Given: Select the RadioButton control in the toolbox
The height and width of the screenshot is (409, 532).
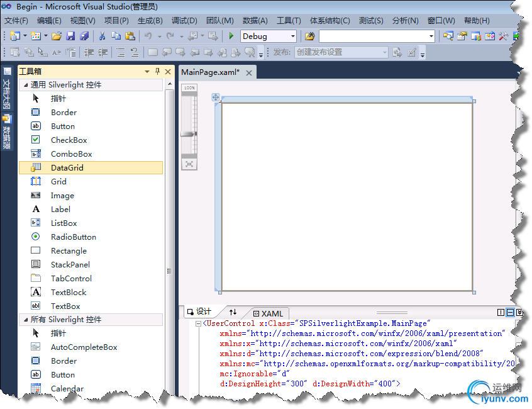Looking at the screenshot, I should pos(73,237).
